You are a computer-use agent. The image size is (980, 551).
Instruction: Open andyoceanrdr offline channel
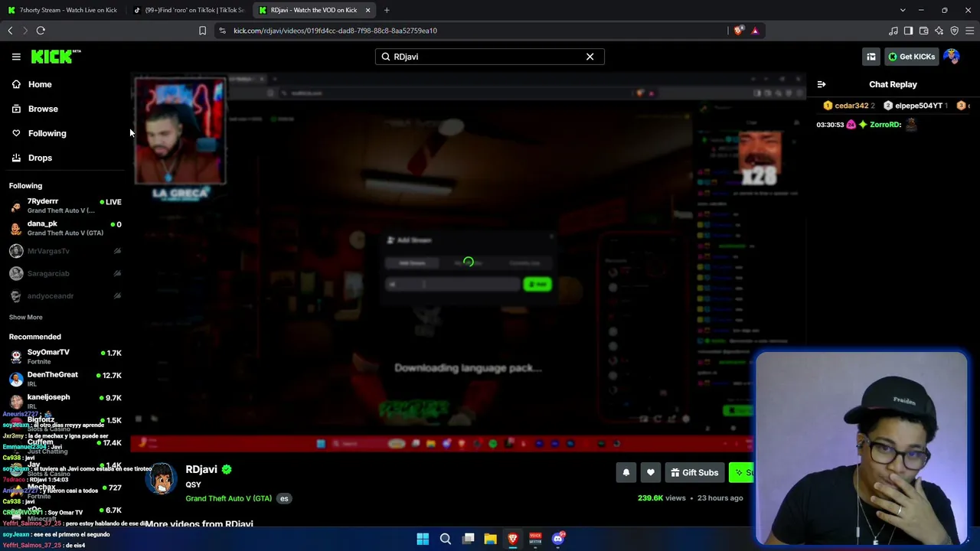point(65,295)
